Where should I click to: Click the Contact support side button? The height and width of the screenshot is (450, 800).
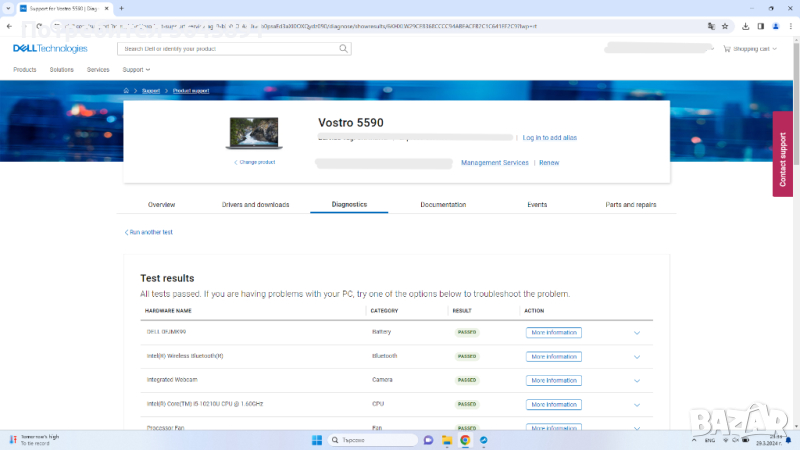(x=783, y=158)
